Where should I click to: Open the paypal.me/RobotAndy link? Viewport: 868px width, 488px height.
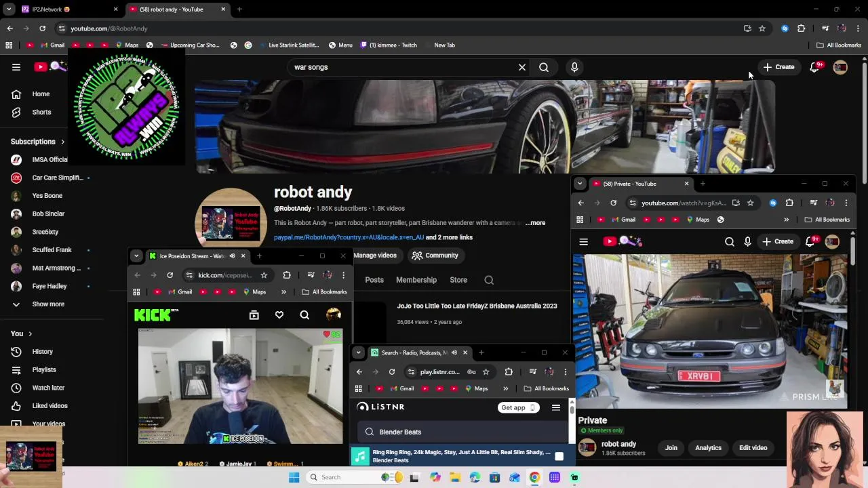point(349,238)
